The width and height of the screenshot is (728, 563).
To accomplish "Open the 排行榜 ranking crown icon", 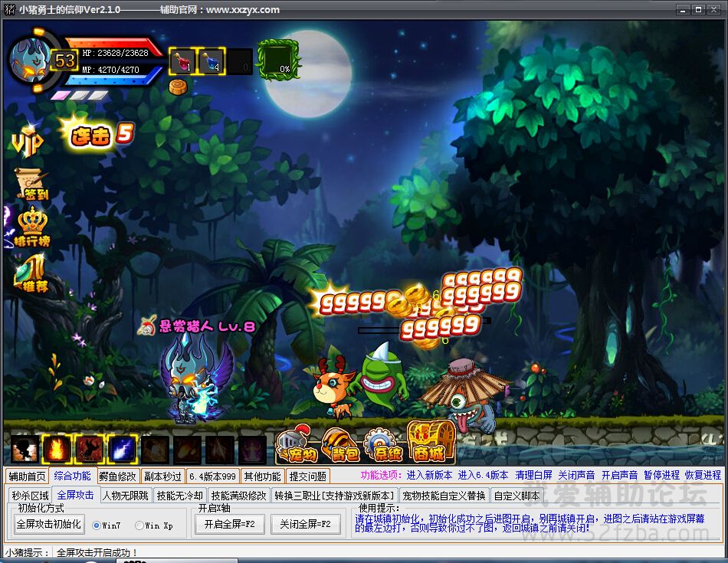I will pos(32,227).
